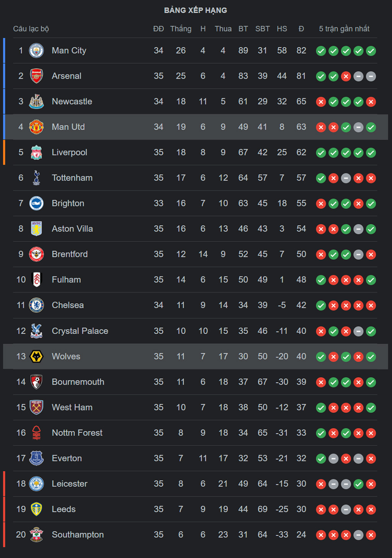Image resolution: width=392 pixels, height=558 pixels.
Task: Click the Chelsea club crest
Action: [36, 305]
